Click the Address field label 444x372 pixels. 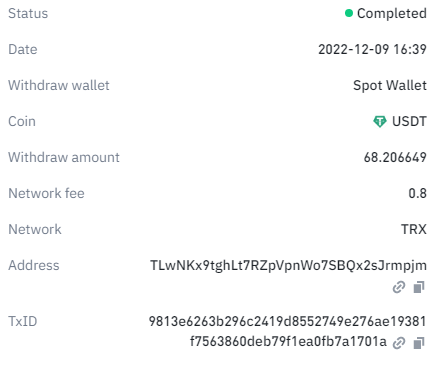[x=34, y=266]
